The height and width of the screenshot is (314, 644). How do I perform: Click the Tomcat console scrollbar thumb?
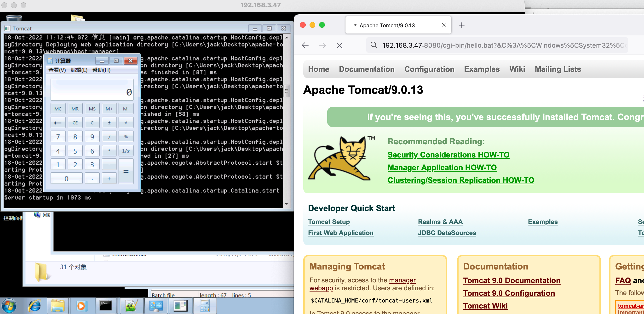(287, 91)
